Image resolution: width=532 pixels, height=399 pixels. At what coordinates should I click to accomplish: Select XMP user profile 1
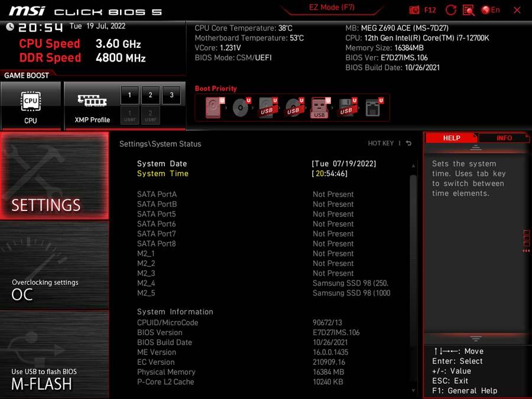pos(129,115)
